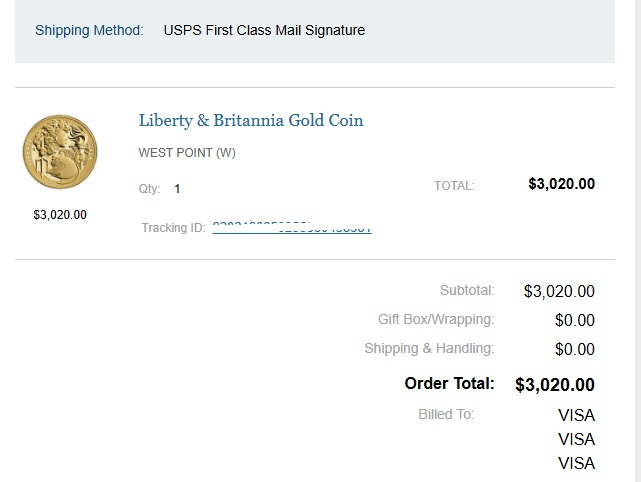
Task: Click the Gift Box/Wrapping $0.00 amount
Action: pyautogui.click(x=574, y=320)
